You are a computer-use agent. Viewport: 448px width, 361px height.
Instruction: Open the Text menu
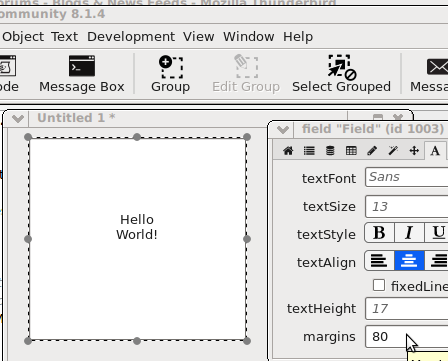click(65, 37)
